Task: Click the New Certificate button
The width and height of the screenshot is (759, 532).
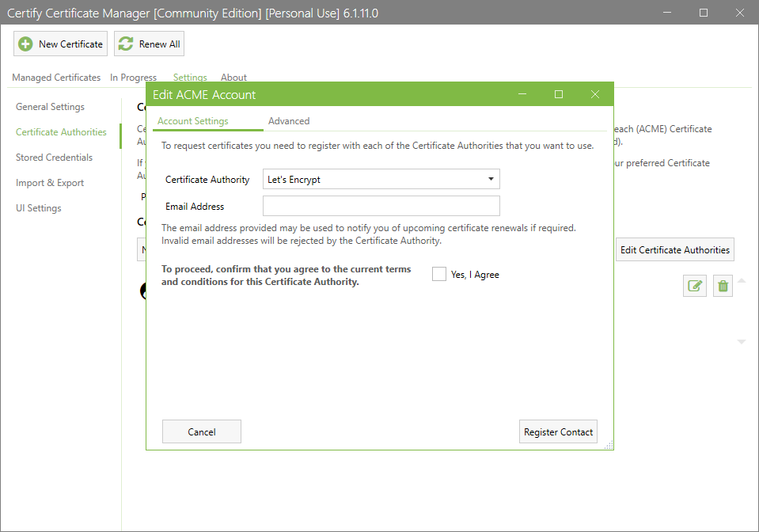Action: [x=60, y=44]
